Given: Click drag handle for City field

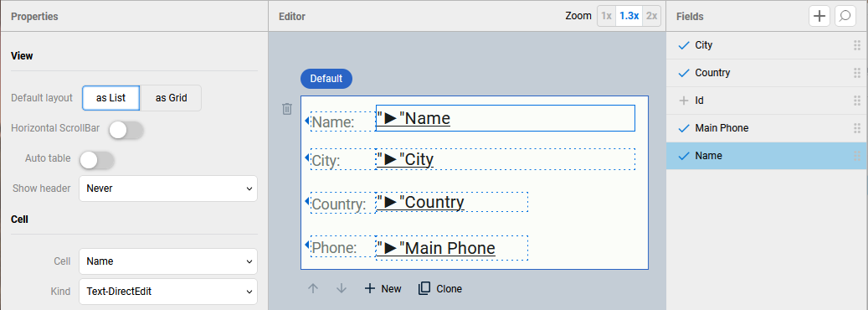Looking at the screenshot, I should (857, 45).
